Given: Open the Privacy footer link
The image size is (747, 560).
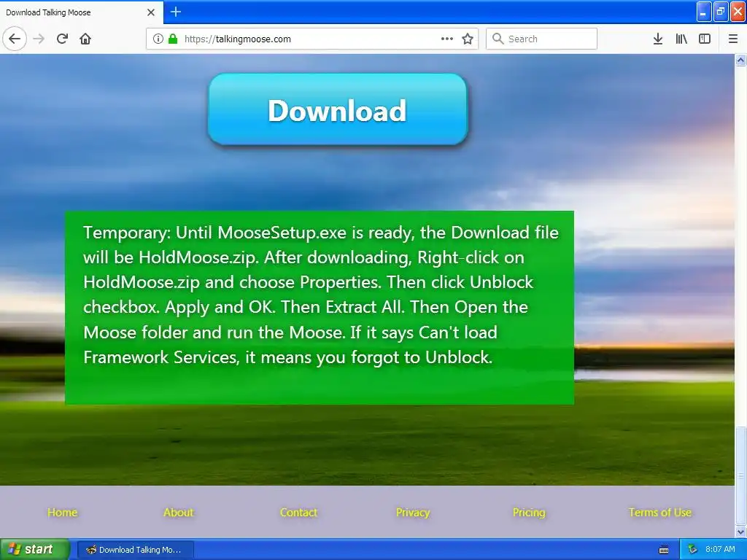Looking at the screenshot, I should pyautogui.click(x=413, y=513).
